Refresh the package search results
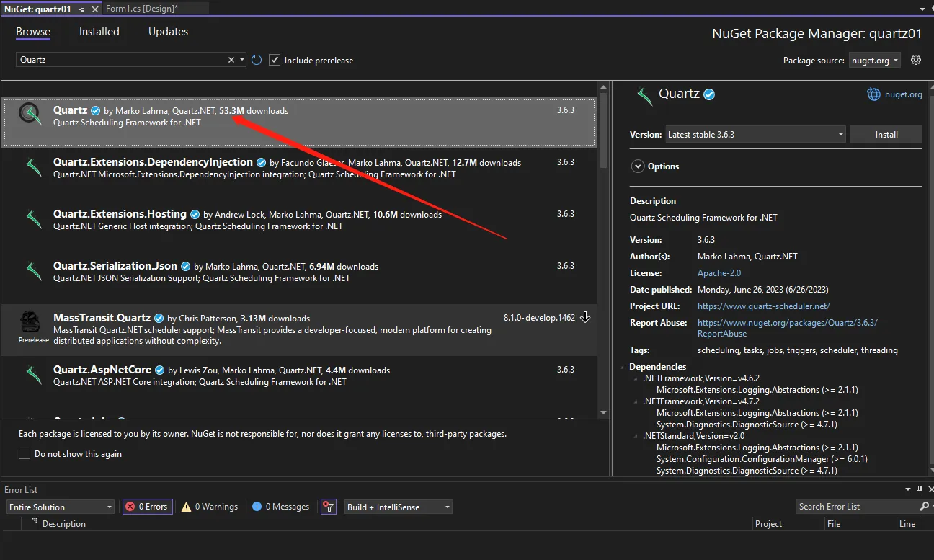Screen dimensions: 934x560 [x=257, y=60]
